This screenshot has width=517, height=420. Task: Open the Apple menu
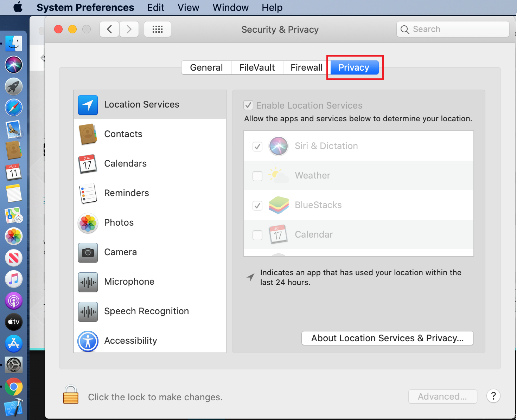tap(18, 7)
